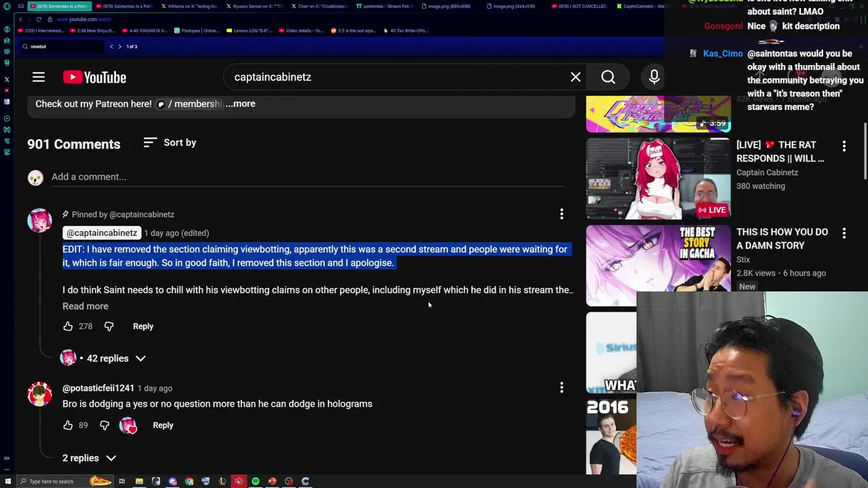
Task: Reply to the @potasticfeii1241 comment
Action: coord(163,426)
